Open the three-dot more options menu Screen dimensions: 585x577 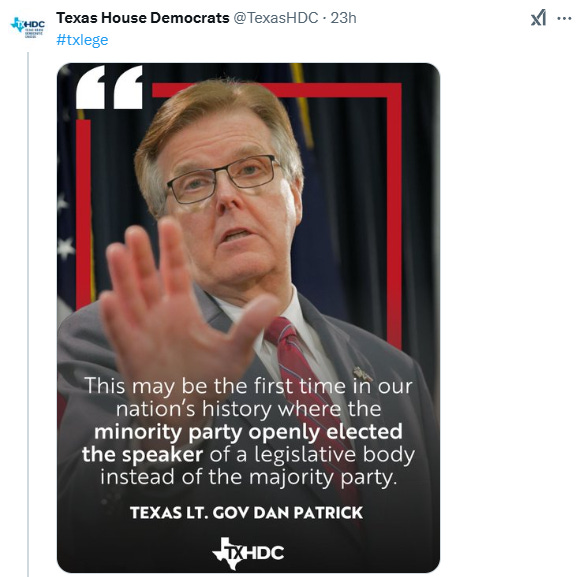coord(564,18)
